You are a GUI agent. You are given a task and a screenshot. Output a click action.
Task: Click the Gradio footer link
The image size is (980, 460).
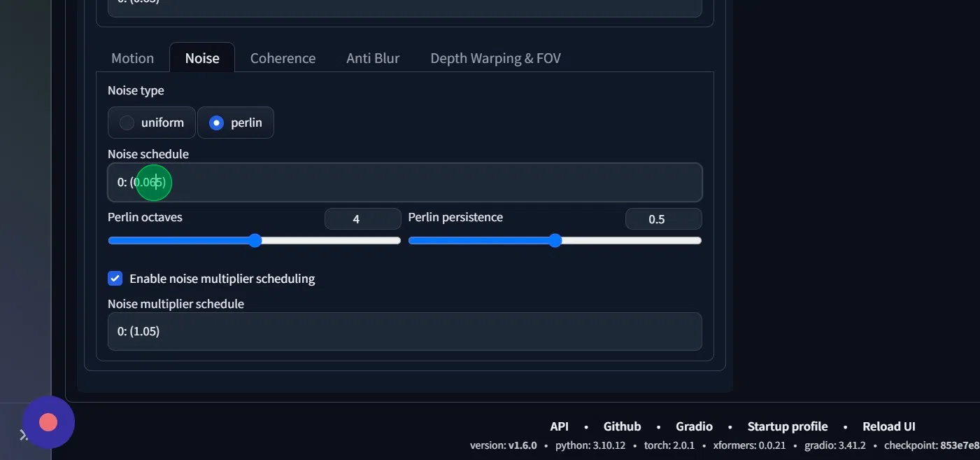point(694,426)
